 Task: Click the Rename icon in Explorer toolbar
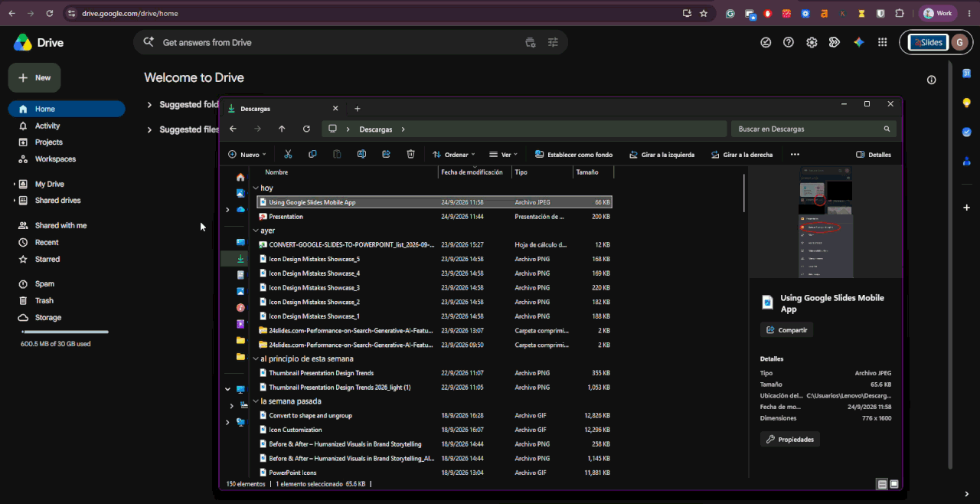361,154
